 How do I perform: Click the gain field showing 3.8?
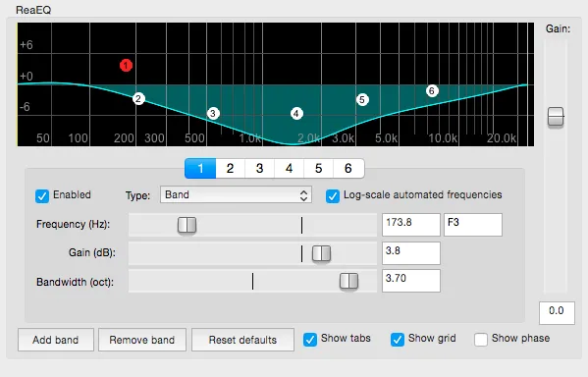411,253
